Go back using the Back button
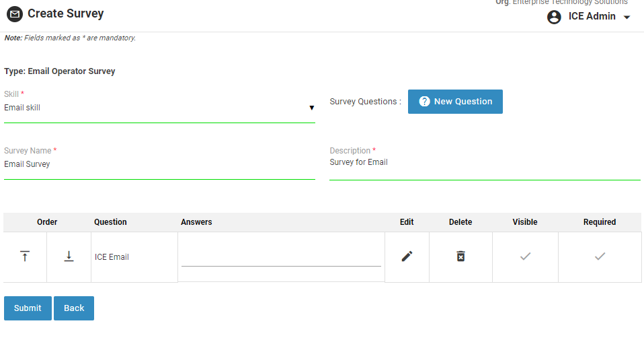Screen dimensions: 644x344 (74, 308)
